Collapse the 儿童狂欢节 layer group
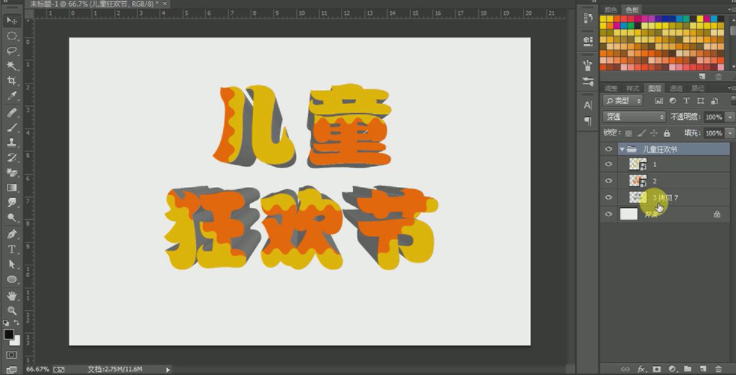This screenshot has width=736, height=375. point(622,149)
